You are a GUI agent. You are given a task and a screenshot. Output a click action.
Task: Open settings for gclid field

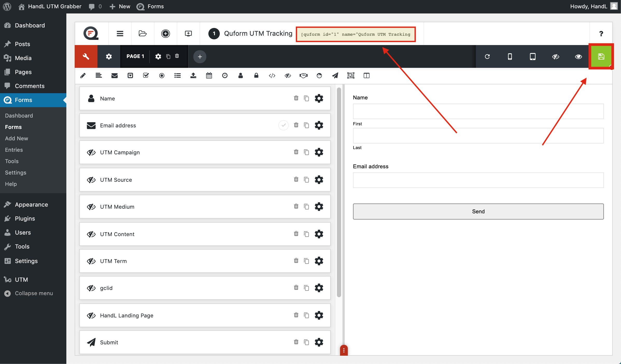tap(319, 288)
